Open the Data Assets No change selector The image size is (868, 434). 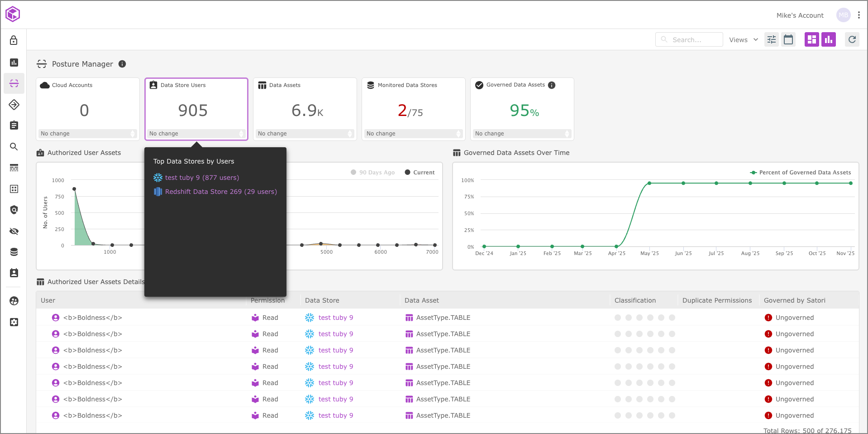coord(305,134)
